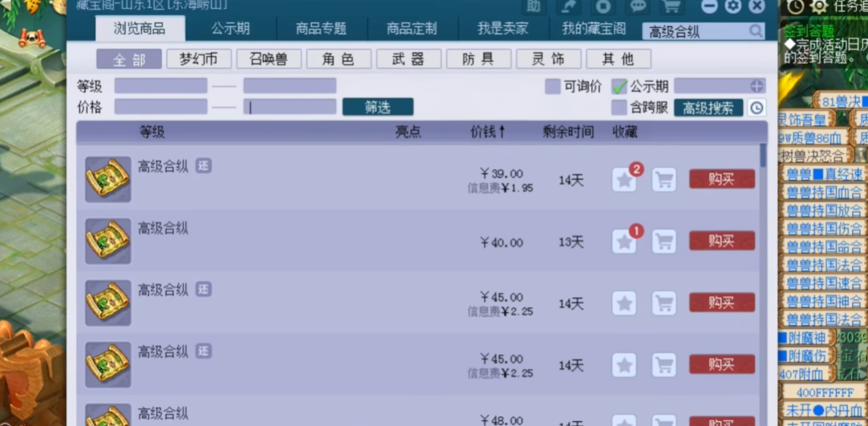
Task: Focus the minimum 价格 input field
Action: 160,107
